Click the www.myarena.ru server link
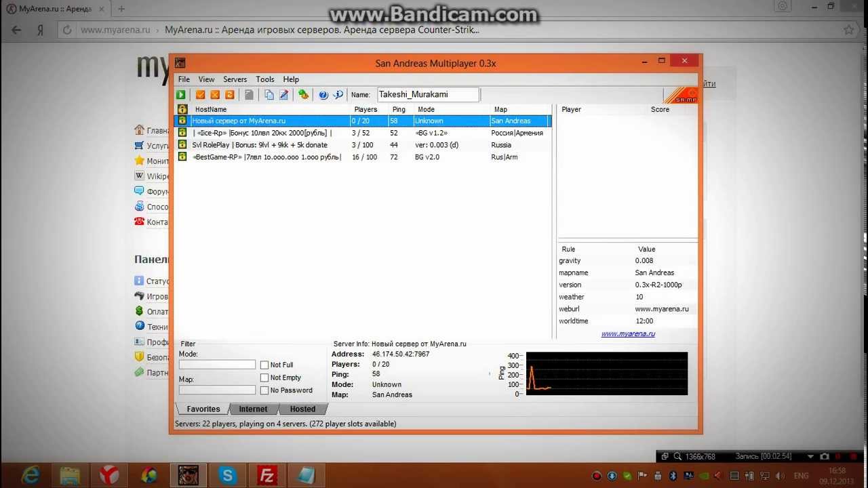 point(628,333)
